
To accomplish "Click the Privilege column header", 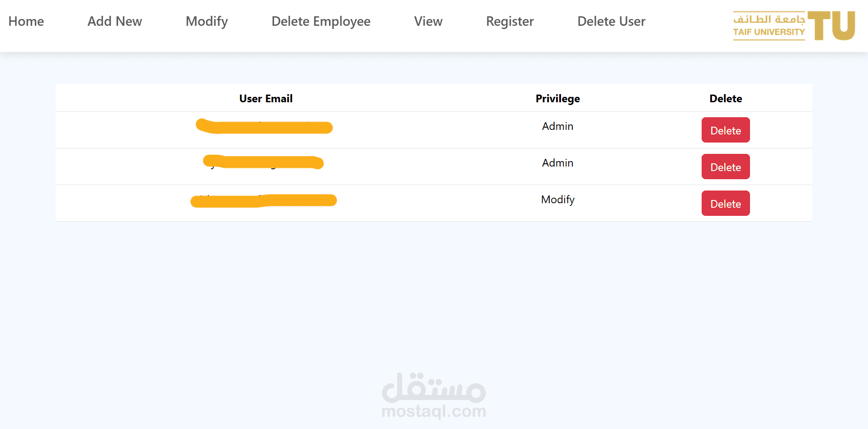I will click(x=557, y=99).
